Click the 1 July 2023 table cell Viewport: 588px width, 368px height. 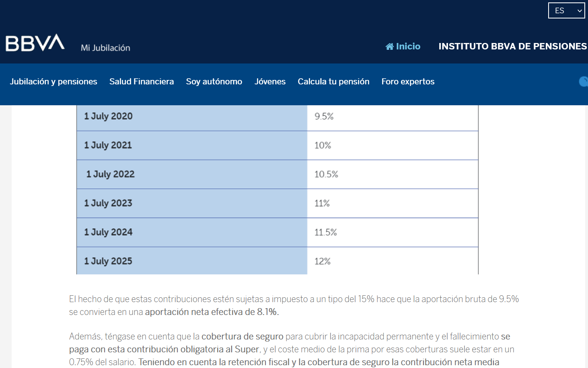point(192,203)
